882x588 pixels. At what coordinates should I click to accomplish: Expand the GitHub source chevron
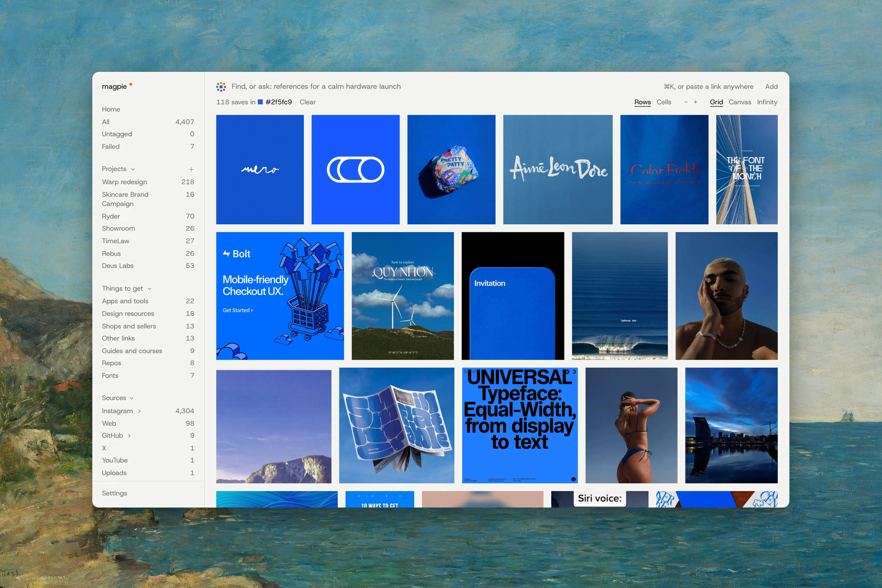coord(129,436)
